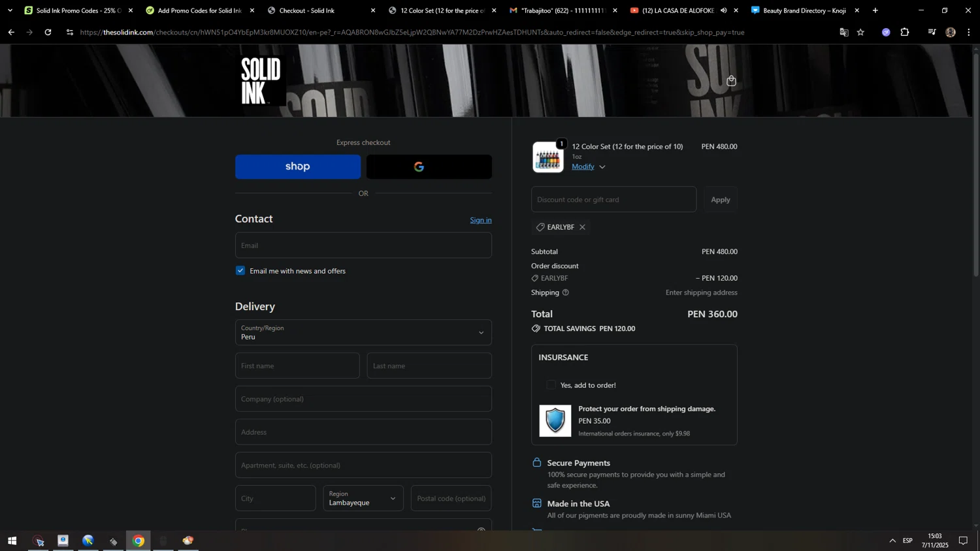Pay with Shop express checkout button
The image size is (980, 551).
(298, 166)
